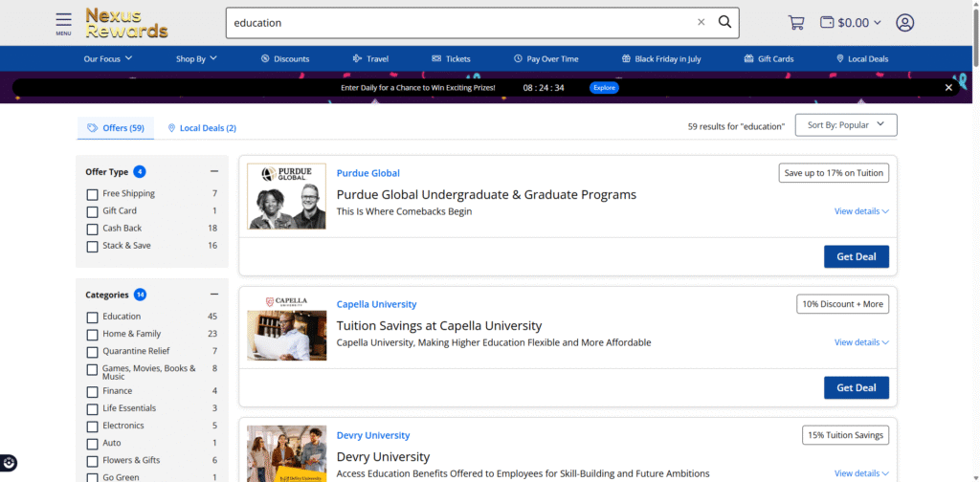Open Gift Cards in the navigation bar
This screenshot has width=980, height=482.
(x=768, y=58)
